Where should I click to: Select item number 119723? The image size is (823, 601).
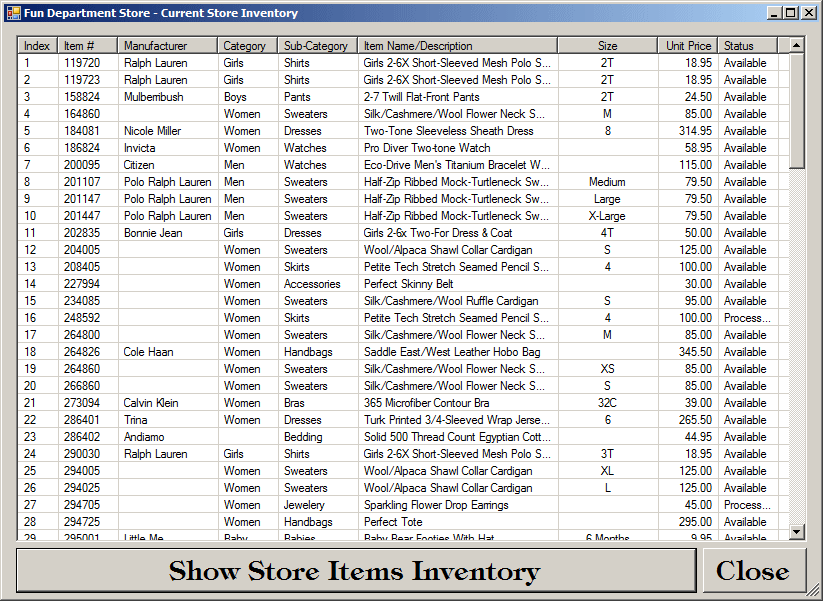click(x=82, y=80)
